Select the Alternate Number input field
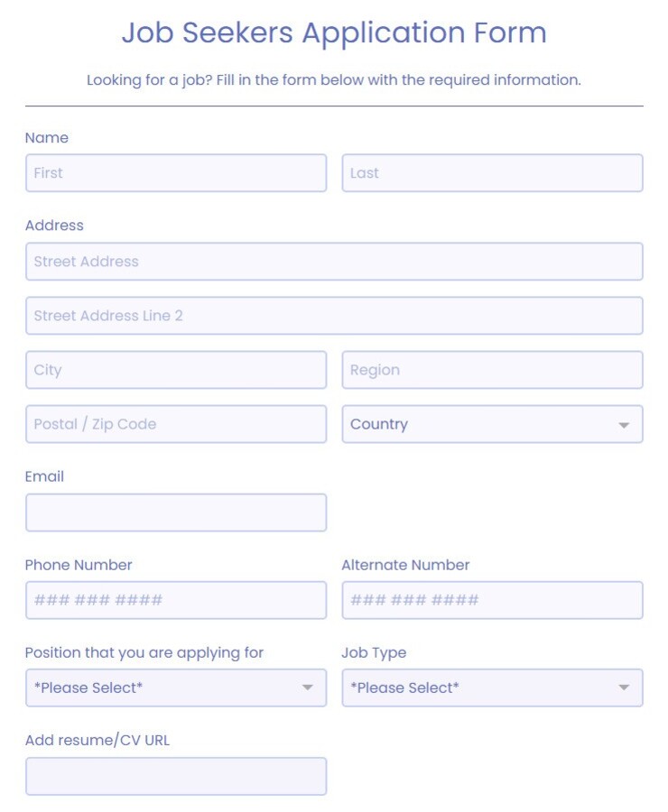This screenshot has width=668, height=812. pos(492,599)
